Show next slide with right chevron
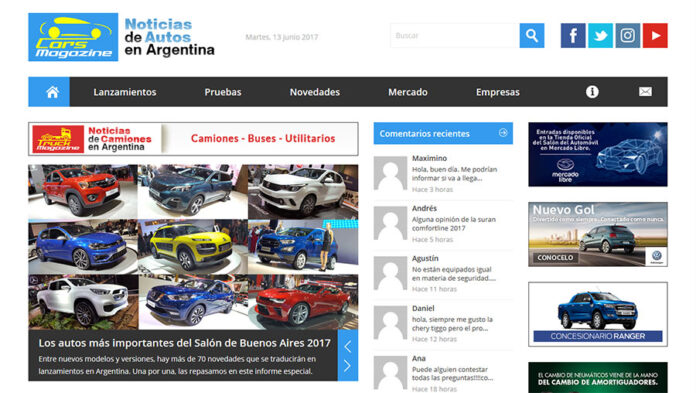This screenshot has width=696, height=393. (348, 366)
